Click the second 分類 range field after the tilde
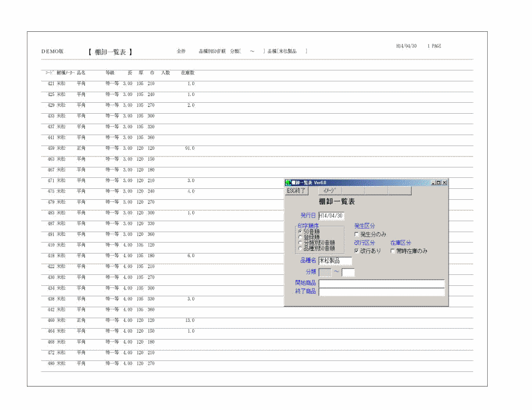The image size is (532, 410). (x=348, y=272)
